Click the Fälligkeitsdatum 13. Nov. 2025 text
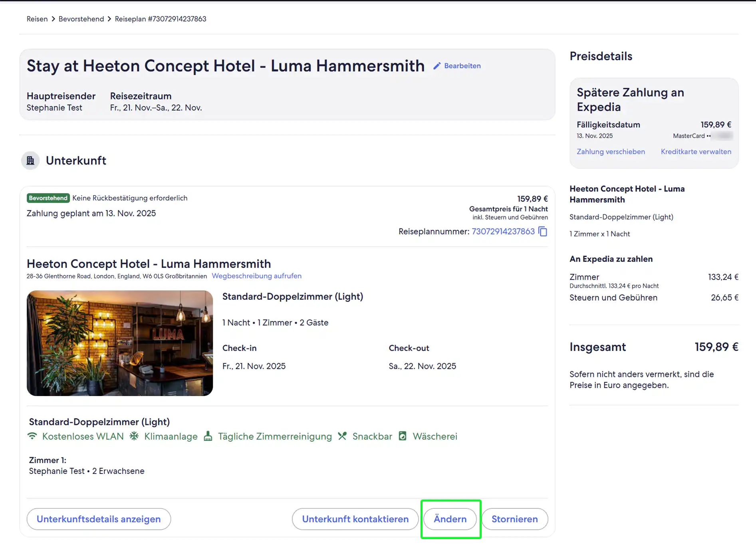The height and width of the screenshot is (555, 756). 595,136
